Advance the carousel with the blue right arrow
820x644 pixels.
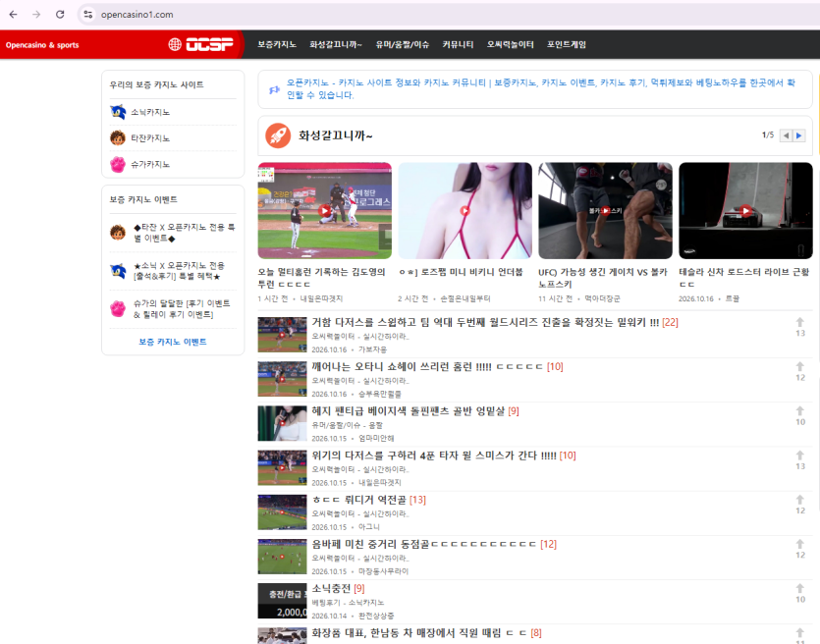pyautogui.click(x=798, y=135)
